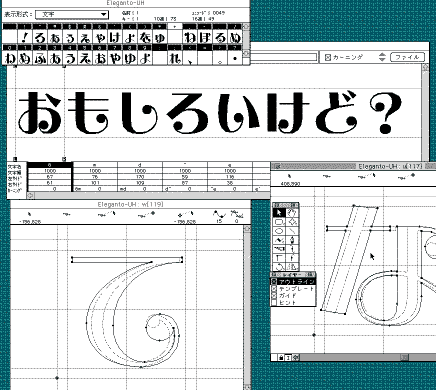Select the straight line tool

pos(292,231)
